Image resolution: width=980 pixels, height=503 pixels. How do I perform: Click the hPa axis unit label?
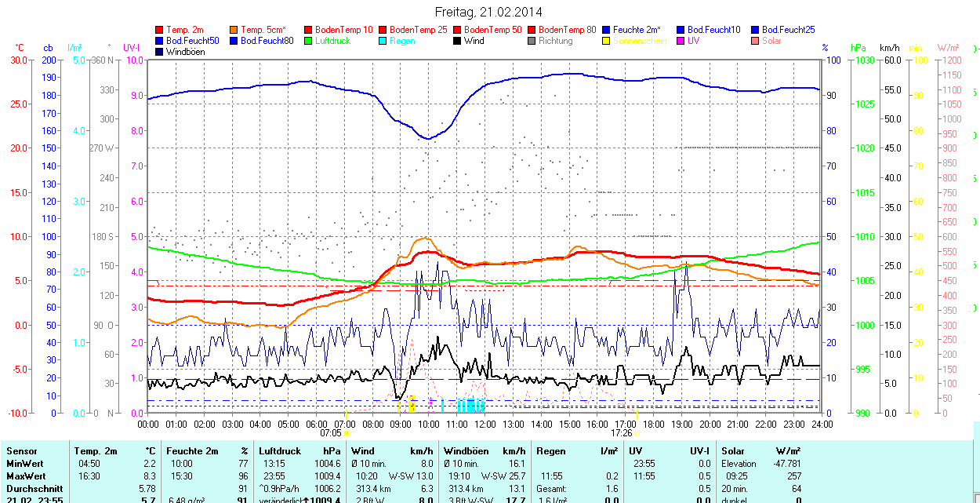tap(858, 48)
